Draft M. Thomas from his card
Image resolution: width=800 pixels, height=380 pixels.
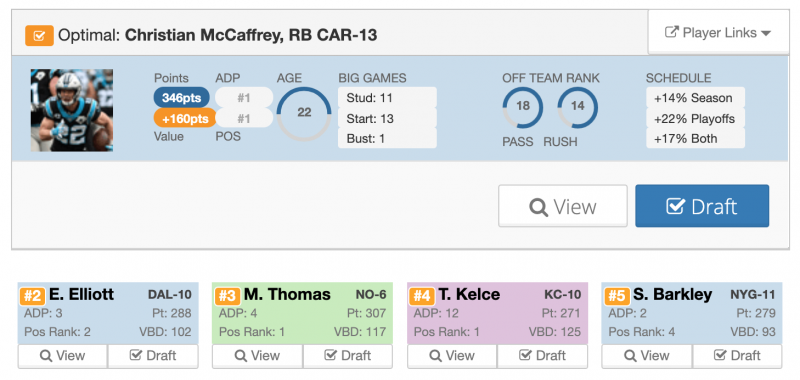click(348, 356)
